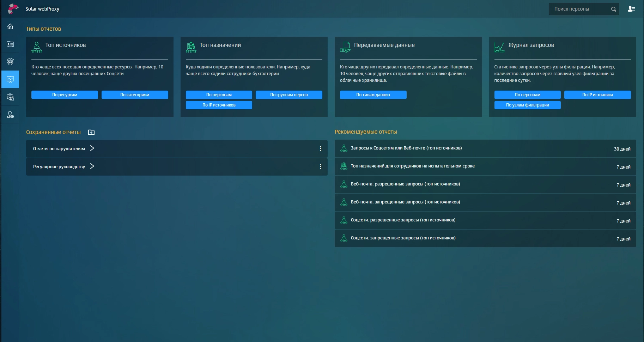
Task: Click the По узлам фильтрации button
Action: click(x=528, y=105)
